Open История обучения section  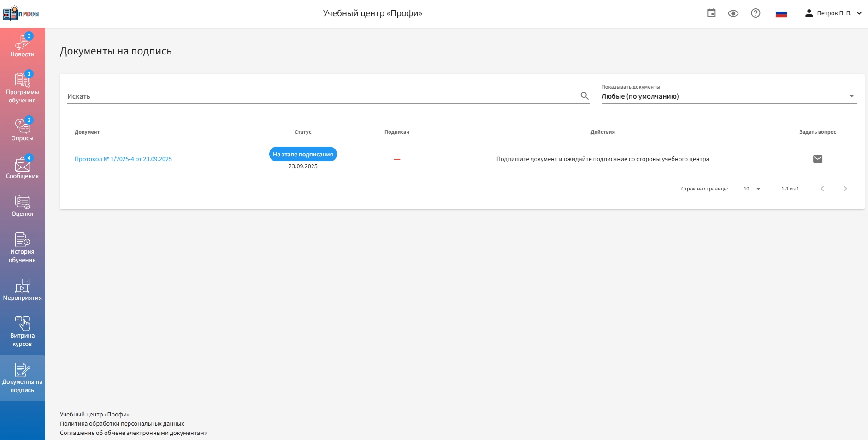click(x=22, y=247)
